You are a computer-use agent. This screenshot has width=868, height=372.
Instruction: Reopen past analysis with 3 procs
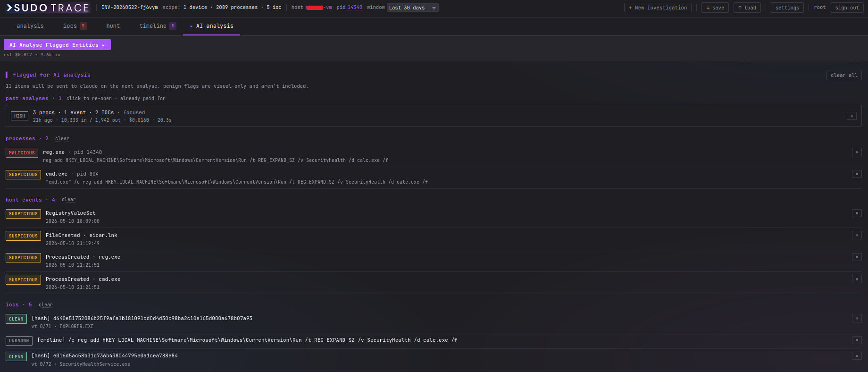[434, 116]
